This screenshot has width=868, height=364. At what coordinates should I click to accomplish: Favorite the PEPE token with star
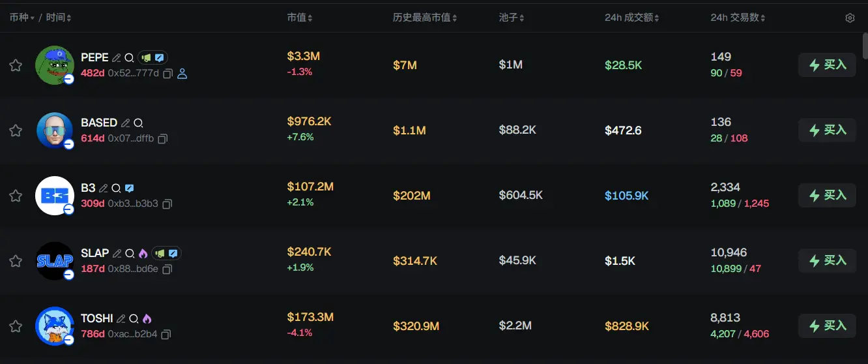pos(16,65)
